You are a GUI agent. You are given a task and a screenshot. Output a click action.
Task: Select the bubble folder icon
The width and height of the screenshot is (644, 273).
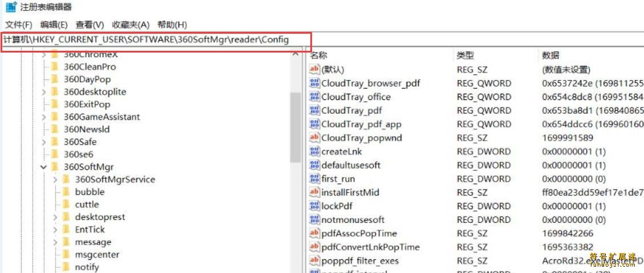66,192
